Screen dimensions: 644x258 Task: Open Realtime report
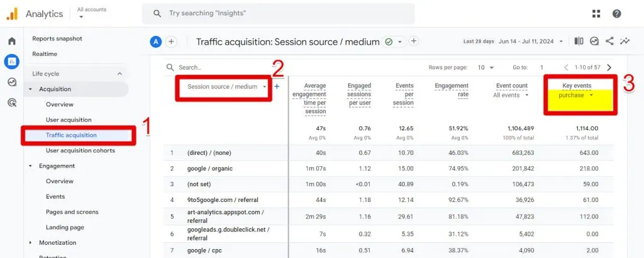point(45,54)
